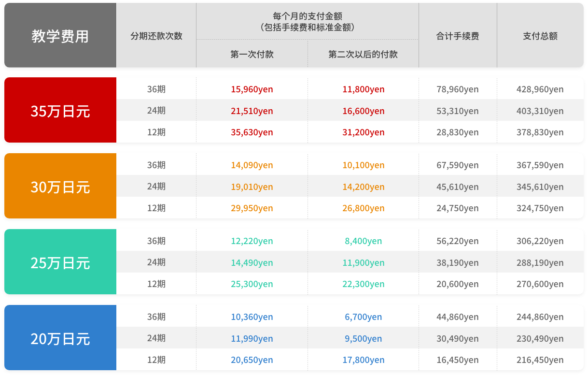Screen dimensions: 588x376
Task: Click the 11,900yen later payment value
Action: tap(364, 263)
